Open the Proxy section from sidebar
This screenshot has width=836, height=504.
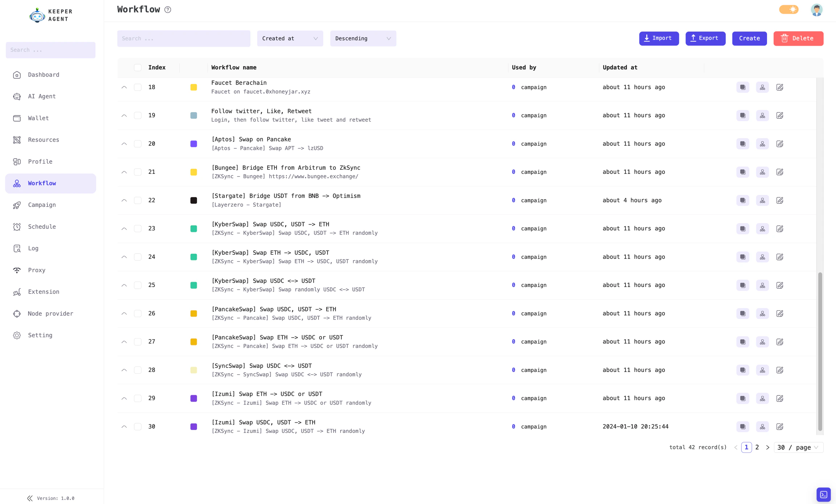[x=36, y=270]
